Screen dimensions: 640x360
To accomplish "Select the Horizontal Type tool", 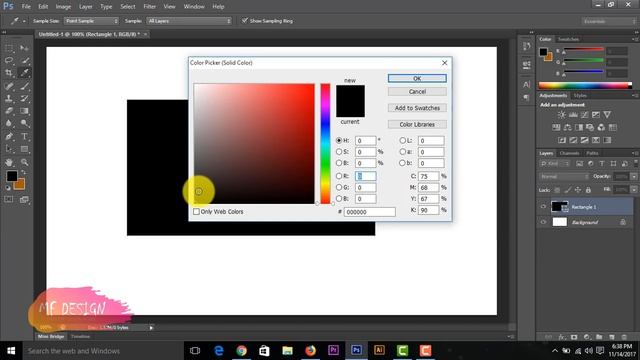I will (24, 136).
